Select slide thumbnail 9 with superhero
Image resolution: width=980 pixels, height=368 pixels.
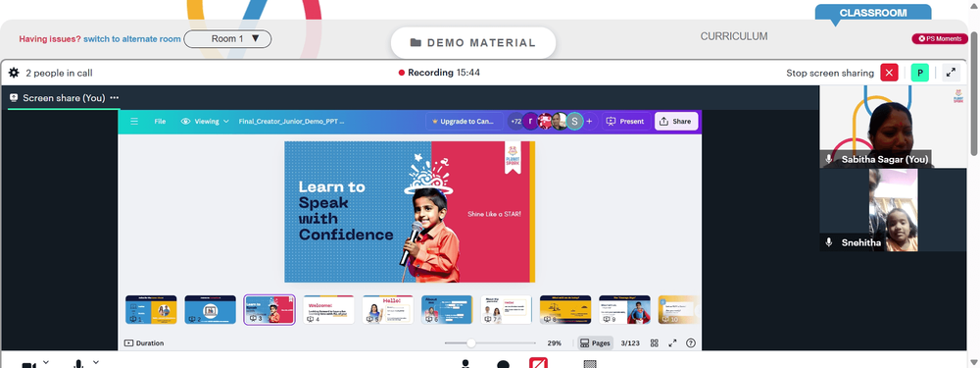tap(624, 310)
